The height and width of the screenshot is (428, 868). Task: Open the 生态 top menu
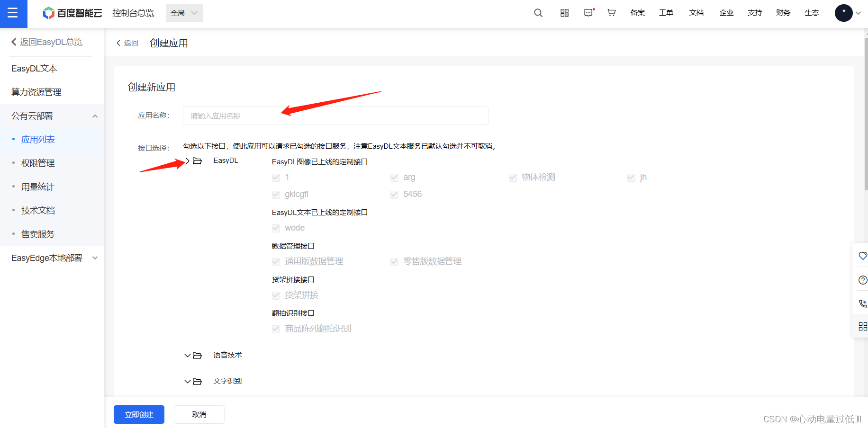pyautogui.click(x=812, y=13)
